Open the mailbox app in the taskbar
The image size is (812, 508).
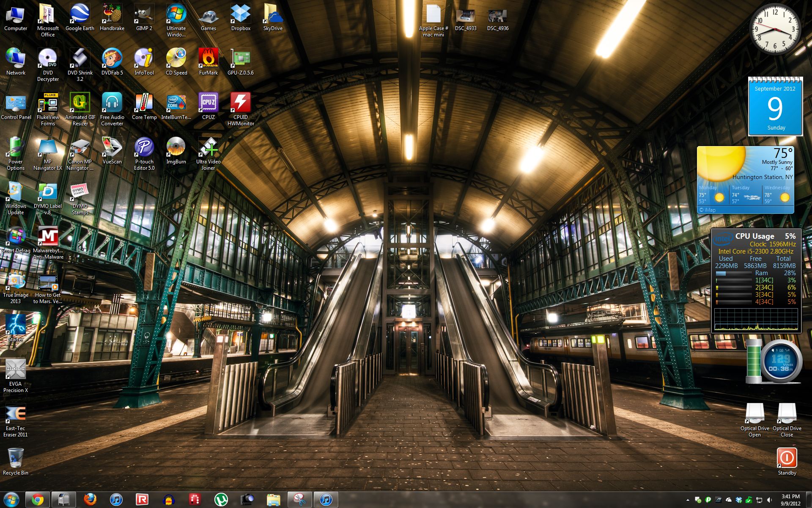pos(64,500)
